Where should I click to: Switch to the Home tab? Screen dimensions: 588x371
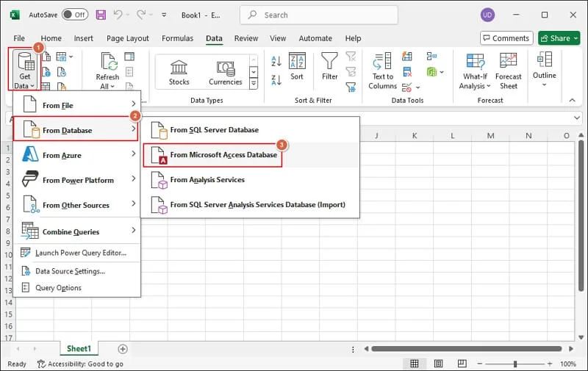[51, 38]
